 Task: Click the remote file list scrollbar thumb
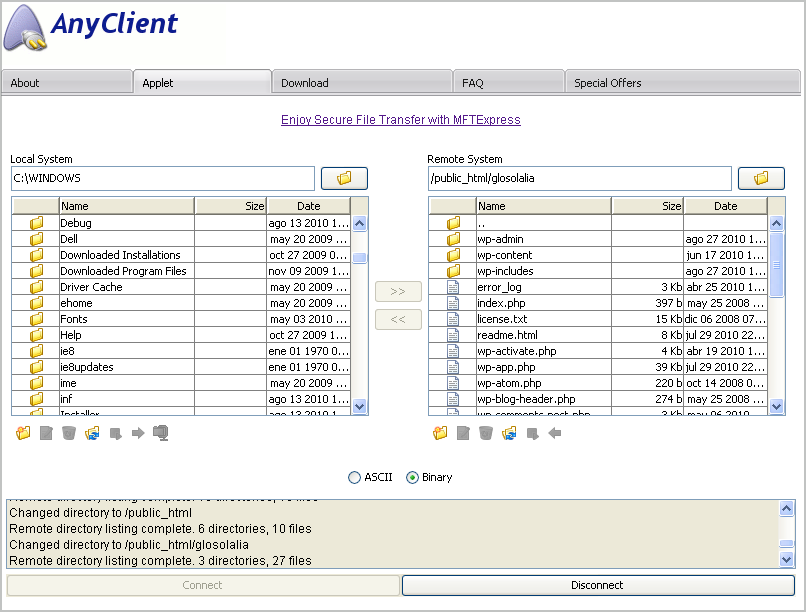[x=777, y=264]
